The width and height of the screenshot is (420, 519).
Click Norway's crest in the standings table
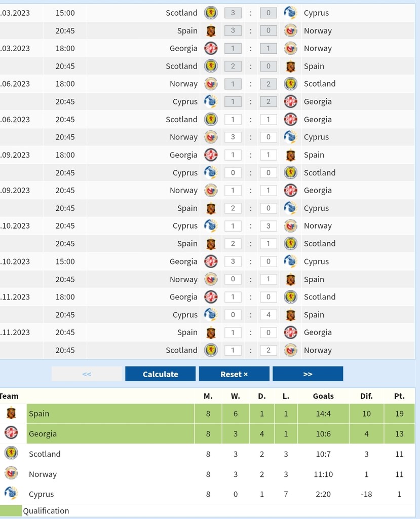pos(11,473)
